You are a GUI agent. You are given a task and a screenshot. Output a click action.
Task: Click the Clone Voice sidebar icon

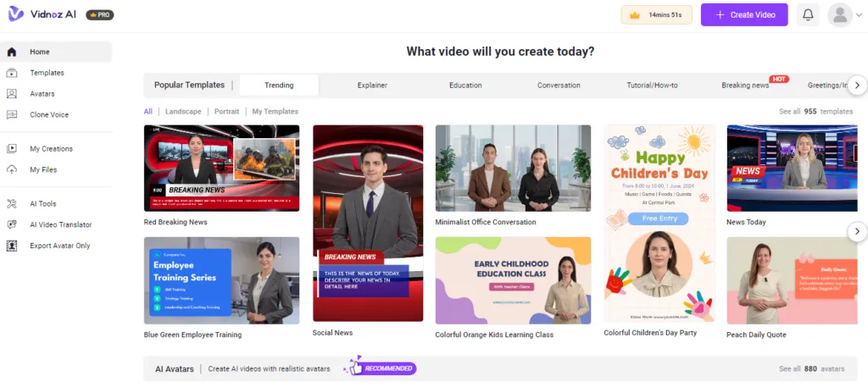pos(12,115)
